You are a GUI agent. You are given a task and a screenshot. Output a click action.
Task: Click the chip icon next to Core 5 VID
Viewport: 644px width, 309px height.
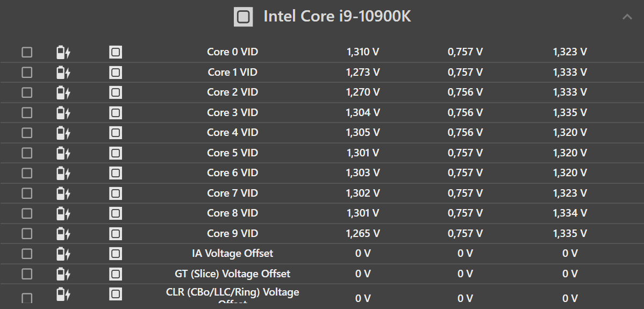pyautogui.click(x=116, y=153)
